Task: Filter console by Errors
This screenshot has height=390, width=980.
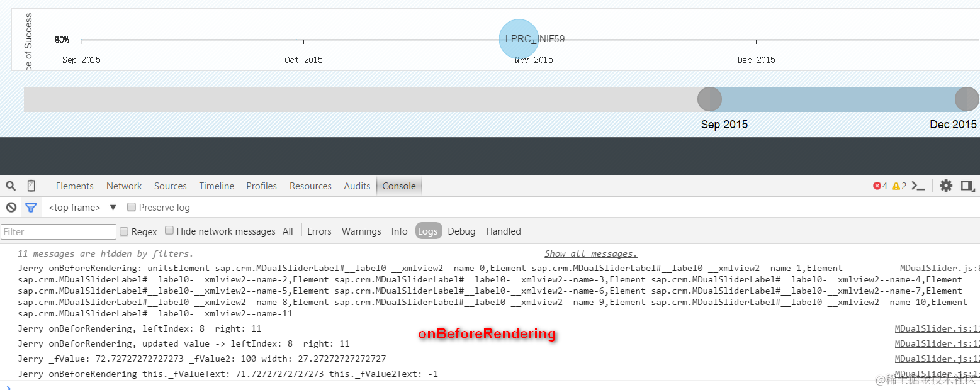Action: pos(319,231)
